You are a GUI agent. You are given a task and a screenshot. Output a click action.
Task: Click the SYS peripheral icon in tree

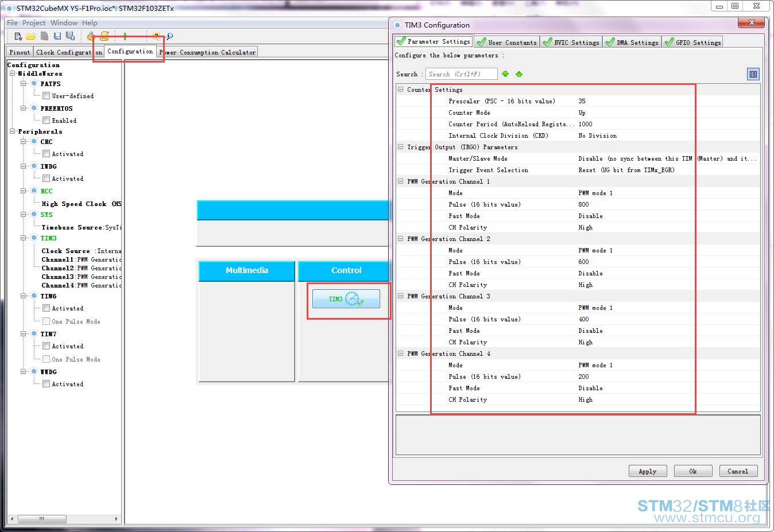(x=34, y=215)
